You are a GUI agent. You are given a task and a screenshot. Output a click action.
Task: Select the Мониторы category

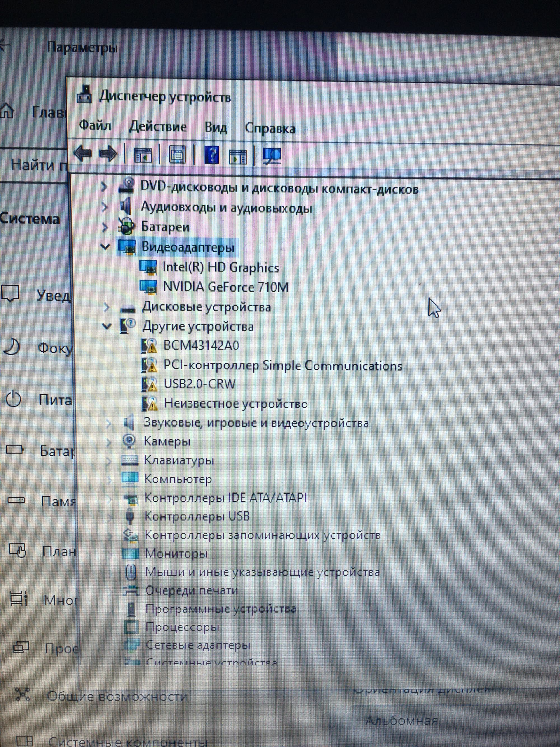click(176, 553)
